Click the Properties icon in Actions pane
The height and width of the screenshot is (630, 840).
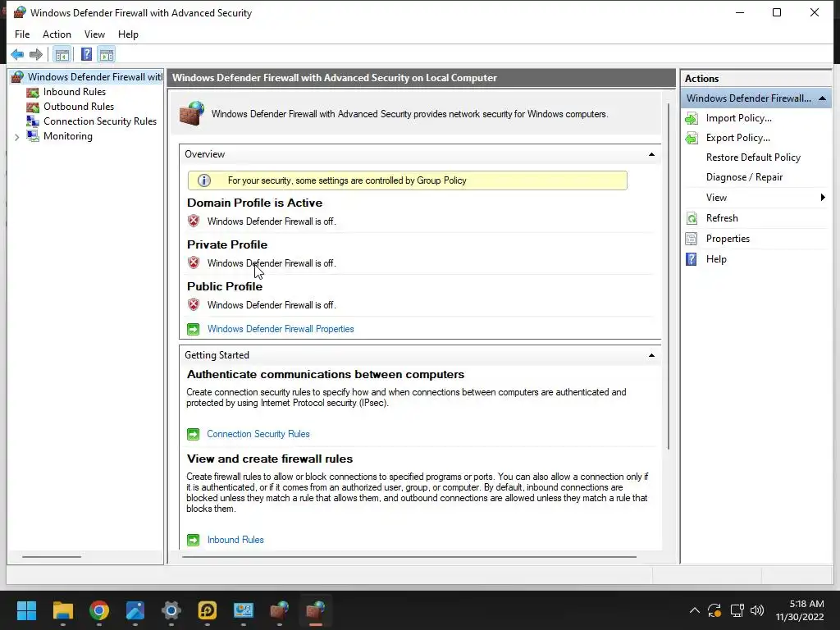tap(692, 239)
